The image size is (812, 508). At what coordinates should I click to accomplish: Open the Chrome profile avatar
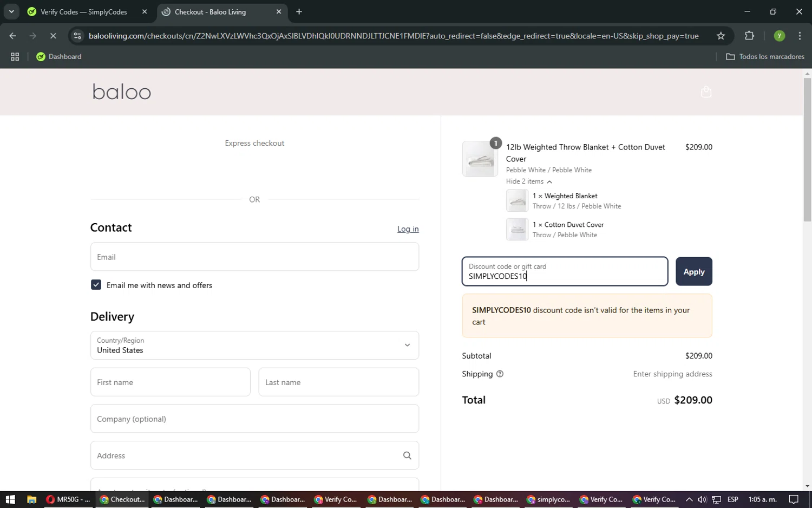(779, 36)
